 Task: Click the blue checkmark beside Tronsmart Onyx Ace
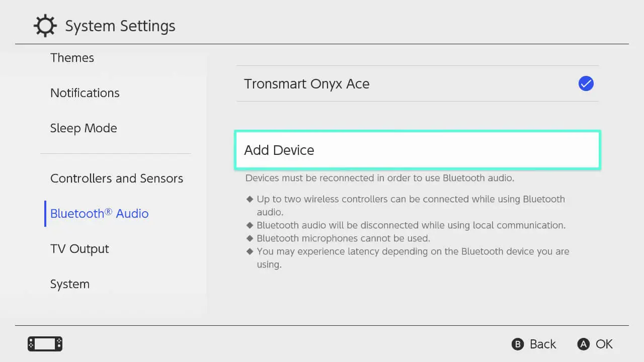click(x=586, y=83)
